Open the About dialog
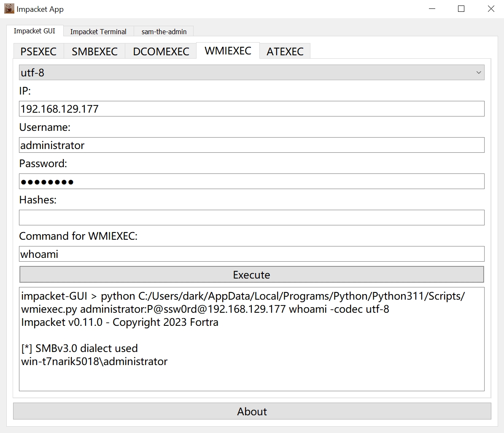The height and width of the screenshot is (433, 504). coord(252,411)
